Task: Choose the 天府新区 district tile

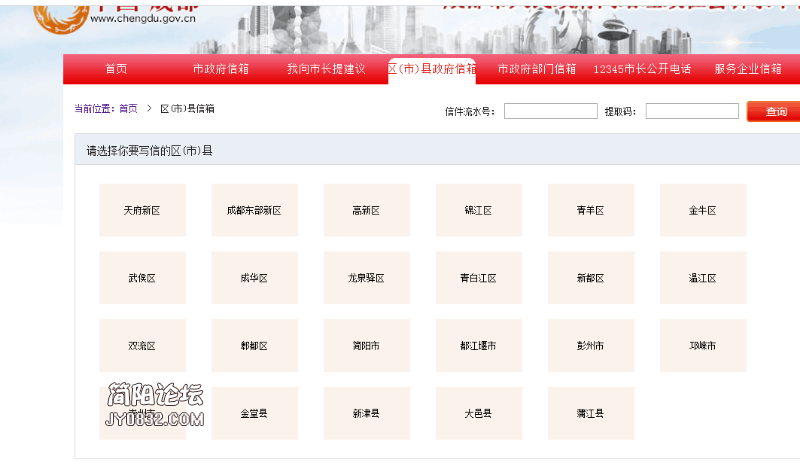Action: click(142, 210)
